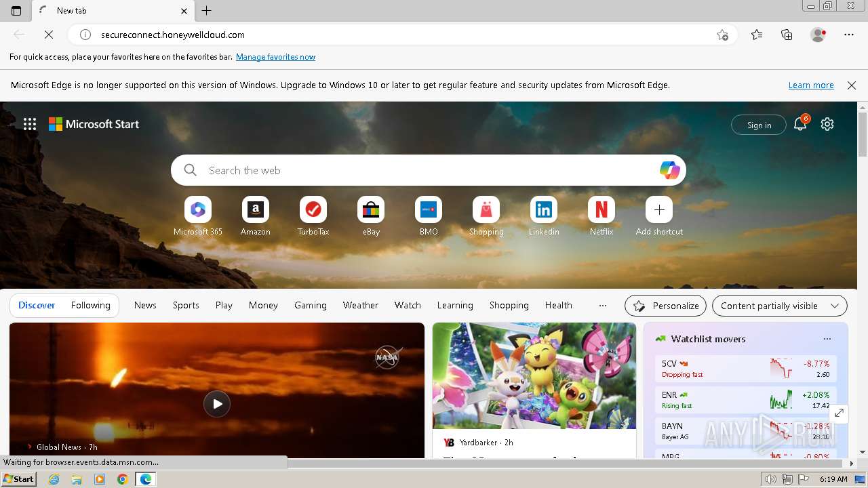
Task: Open the Yardbarker Pokemon article thumbnail
Action: point(534,376)
